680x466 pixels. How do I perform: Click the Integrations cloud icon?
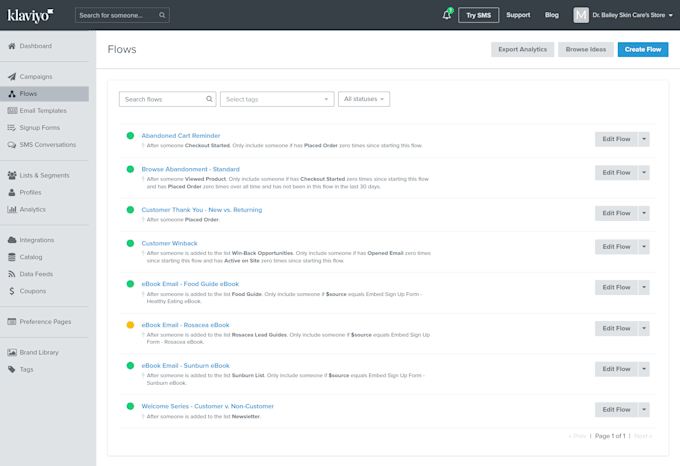(12, 240)
